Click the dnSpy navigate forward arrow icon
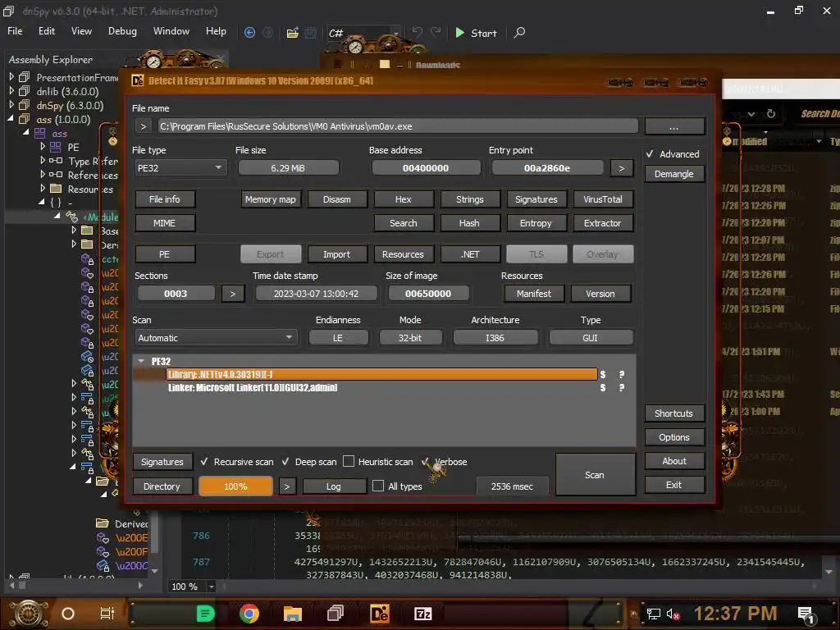Screen dimensions: 840x630 coord(268,33)
